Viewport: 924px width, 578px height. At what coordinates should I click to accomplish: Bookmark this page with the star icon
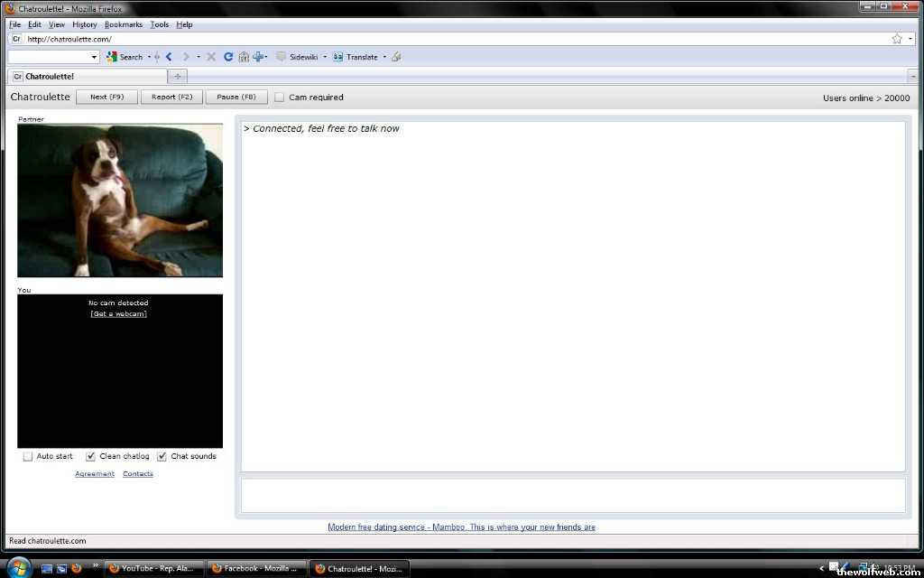[897, 39]
